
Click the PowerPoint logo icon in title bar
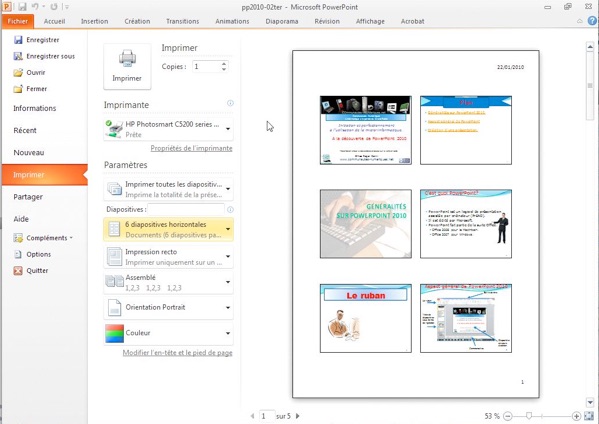[x=7, y=6]
